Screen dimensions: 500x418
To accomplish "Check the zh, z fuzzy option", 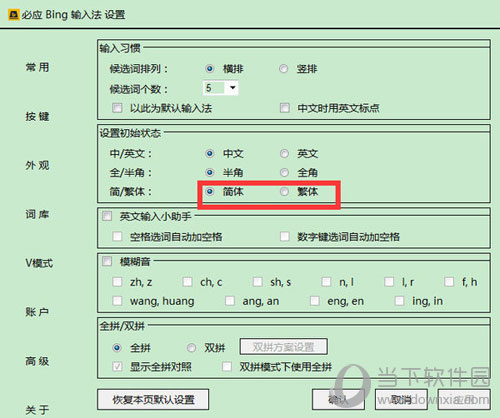I will [117, 282].
